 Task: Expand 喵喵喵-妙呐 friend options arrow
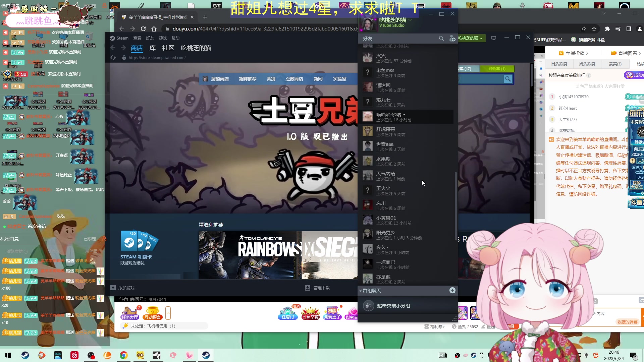click(x=404, y=115)
